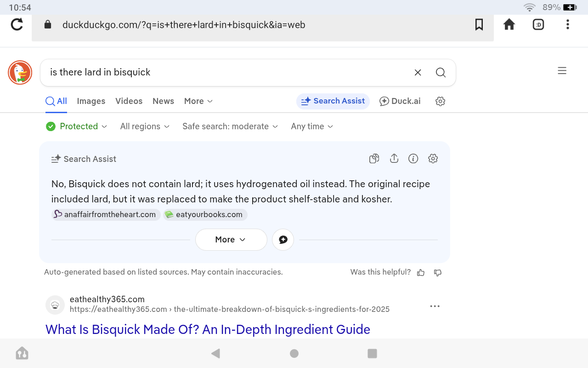Open the Any time filter dropdown

pyautogui.click(x=312, y=126)
